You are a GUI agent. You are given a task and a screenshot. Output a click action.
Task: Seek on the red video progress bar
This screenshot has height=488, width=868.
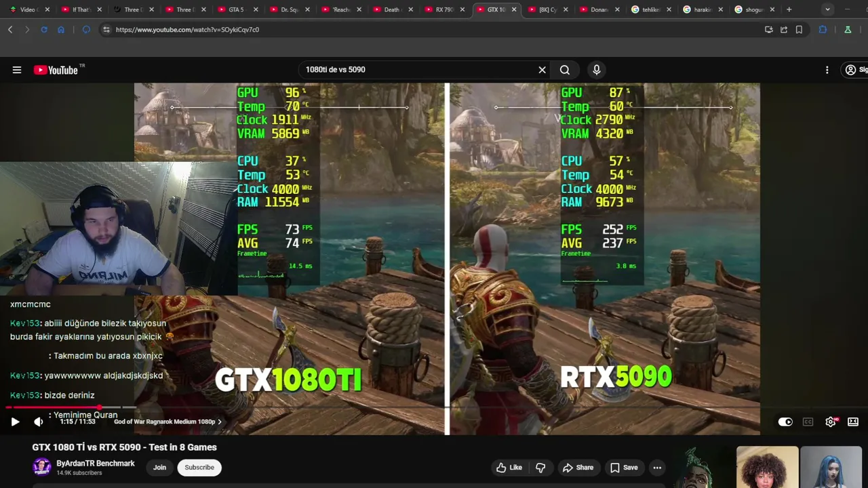pos(54,407)
